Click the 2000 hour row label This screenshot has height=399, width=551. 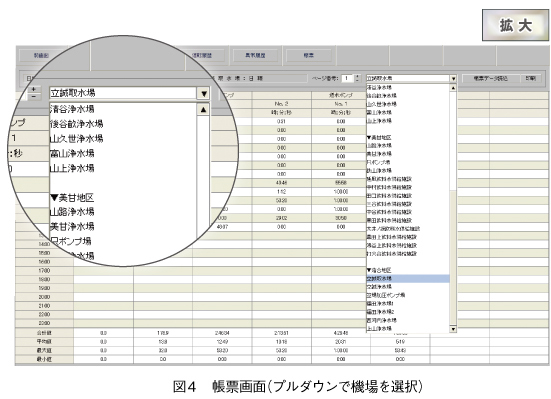(44, 297)
